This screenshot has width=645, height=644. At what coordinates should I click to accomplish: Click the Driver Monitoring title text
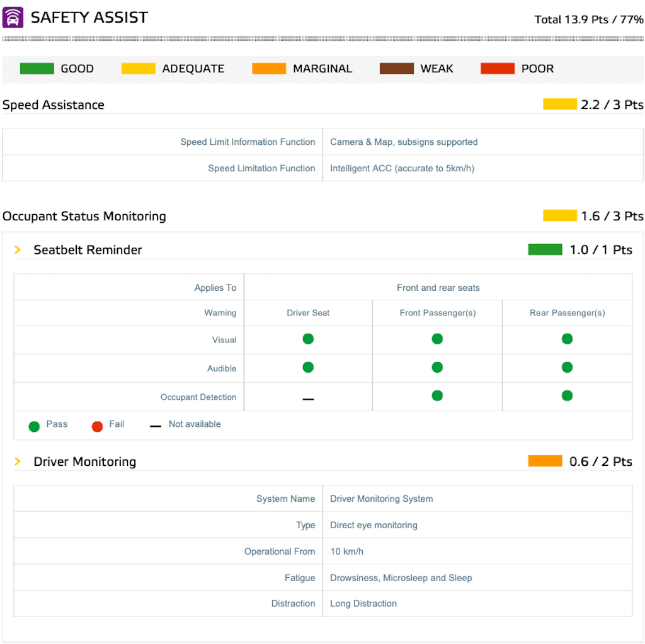point(84,461)
